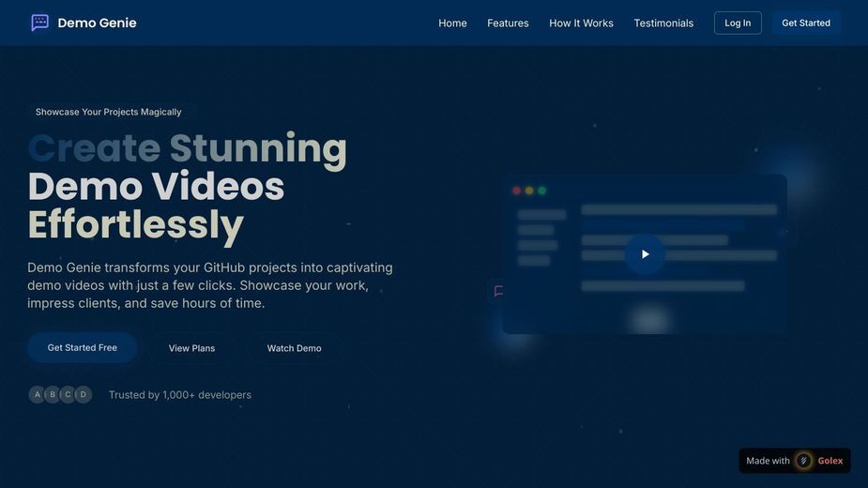Click the 'Create Stunning' headline text
The image size is (868, 488).
pyautogui.click(x=187, y=148)
